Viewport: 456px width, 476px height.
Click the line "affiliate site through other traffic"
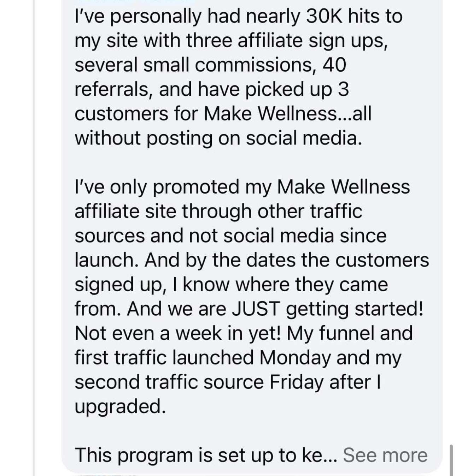click(x=218, y=211)
